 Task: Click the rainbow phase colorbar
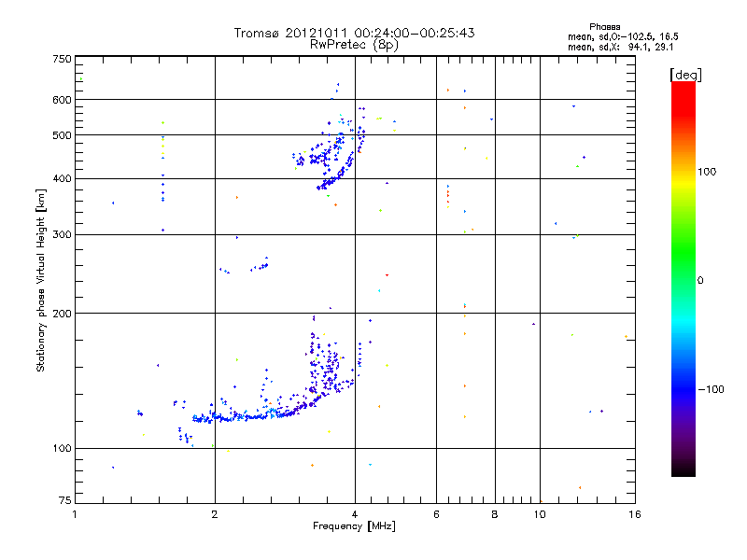tap(684, 278)
